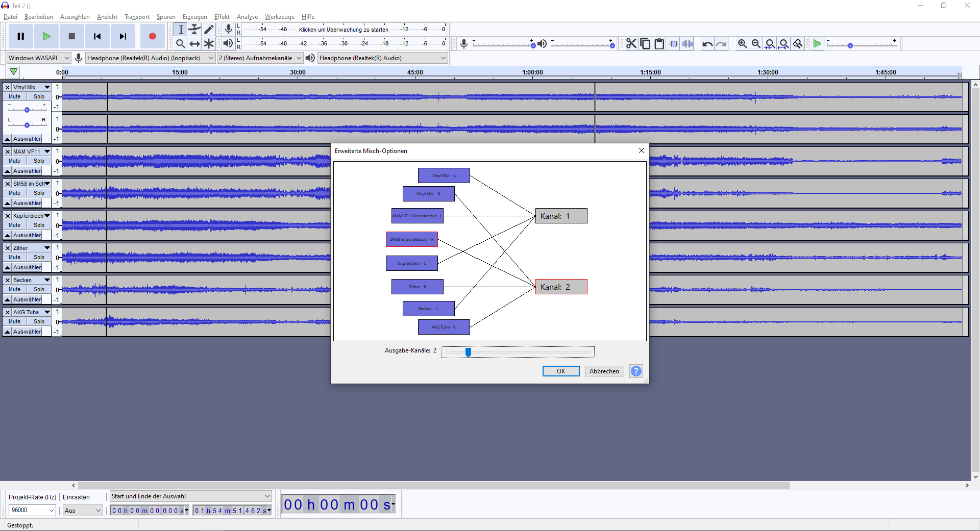The image size is (980, 531).
Task: Click the Zoom In magnifier icon
Action: [x=742, y=44]
